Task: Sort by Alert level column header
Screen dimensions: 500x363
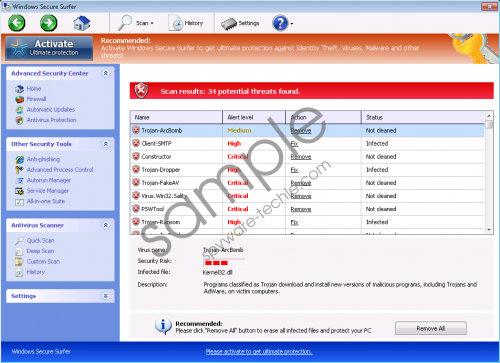Action: click(254, 117)
